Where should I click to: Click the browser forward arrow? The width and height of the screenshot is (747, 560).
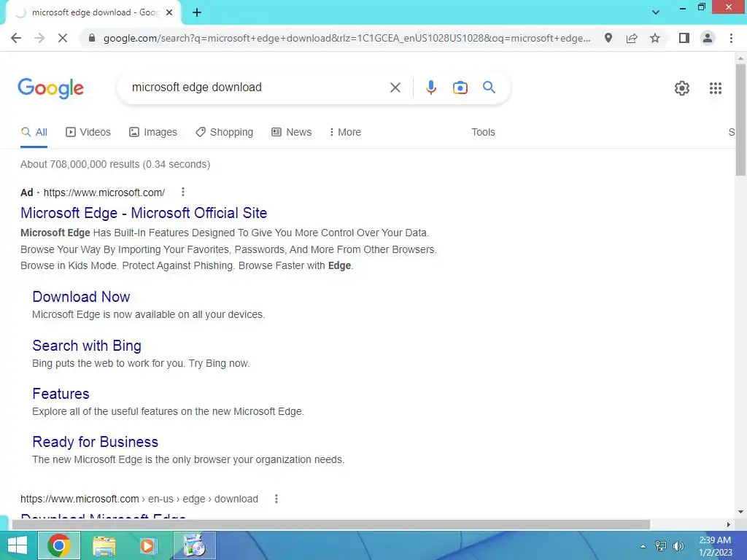click(39, 38)
